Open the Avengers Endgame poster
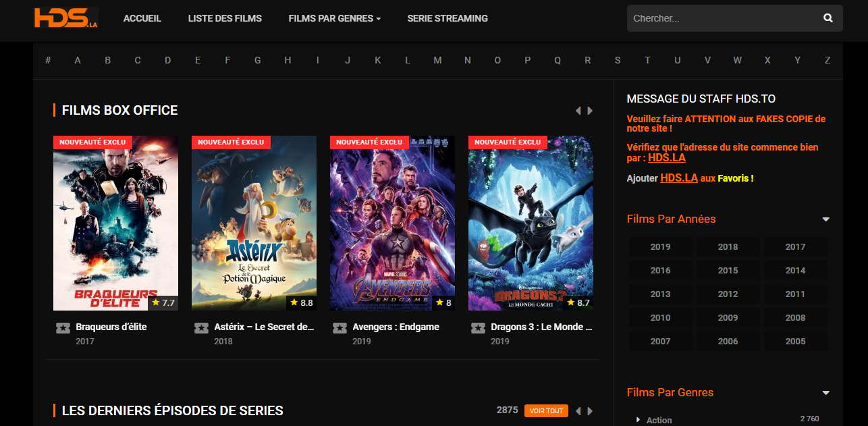Screen dimensions: 868x426 coord(392,223)
